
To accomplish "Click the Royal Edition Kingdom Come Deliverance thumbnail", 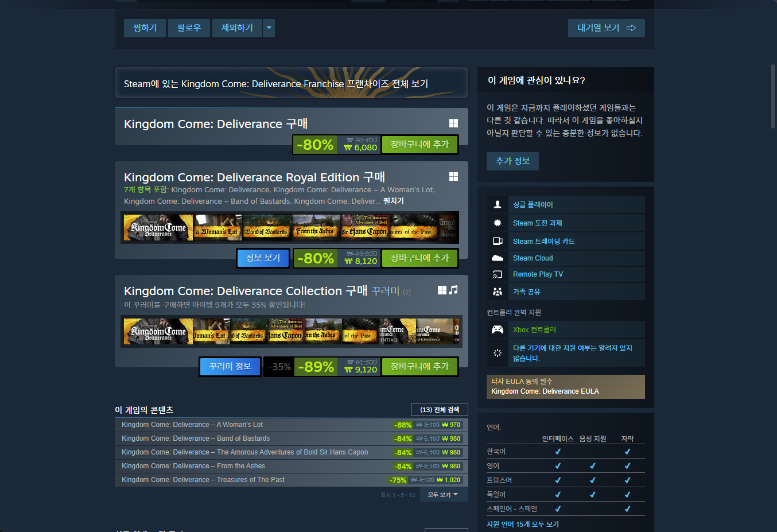I will (x=158, y=228).
